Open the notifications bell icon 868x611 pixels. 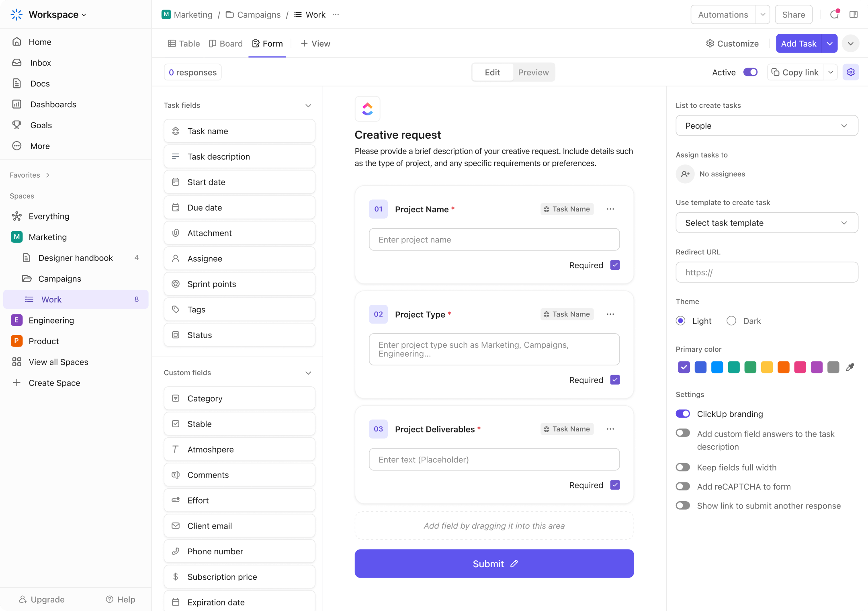click(834, 15)
